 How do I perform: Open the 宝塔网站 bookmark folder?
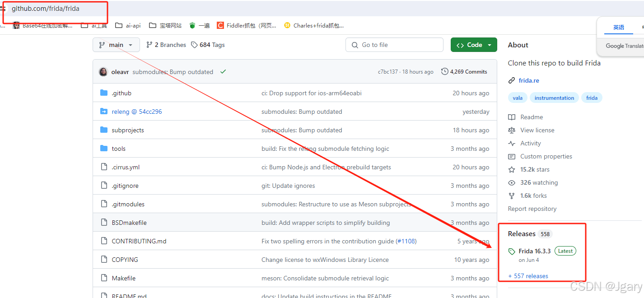click(165, 26)
